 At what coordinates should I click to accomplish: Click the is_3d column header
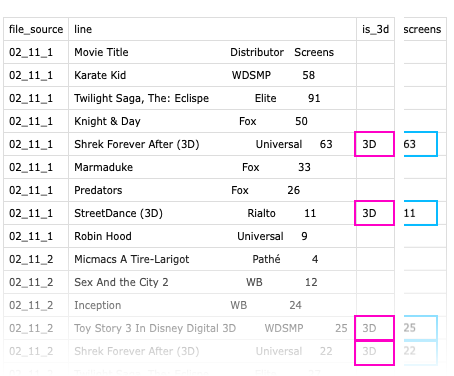pyautogui.click(x=375, y=29)
